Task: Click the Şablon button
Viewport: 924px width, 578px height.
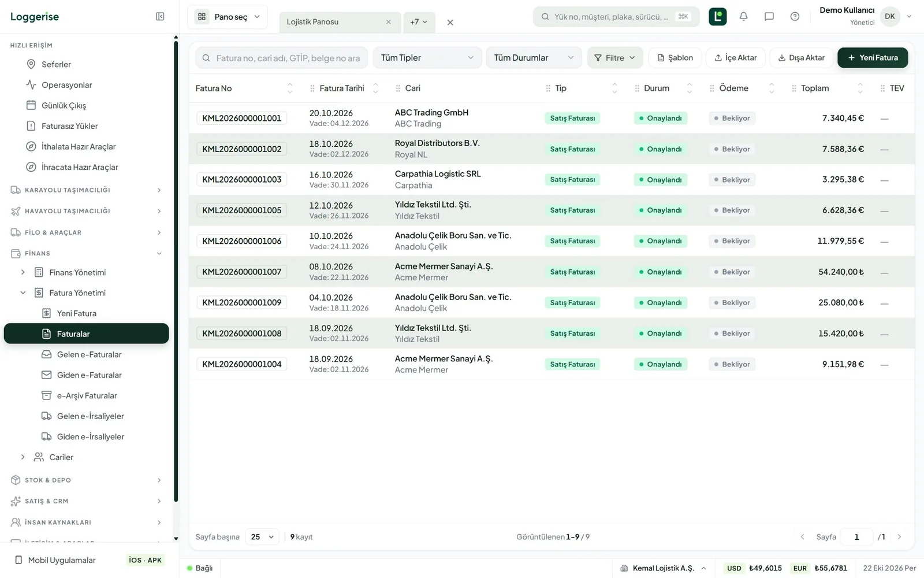Action: pyautogui.click(x=675, y=58)
